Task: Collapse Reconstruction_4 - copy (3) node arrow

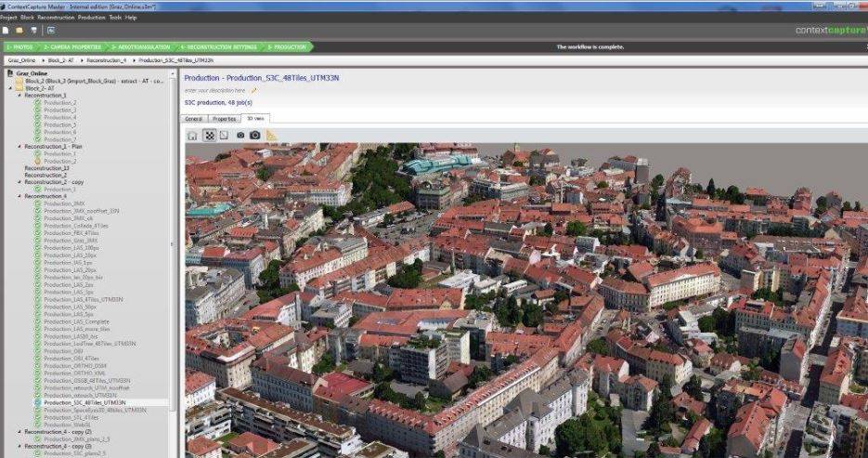Action: click(19, 446)
